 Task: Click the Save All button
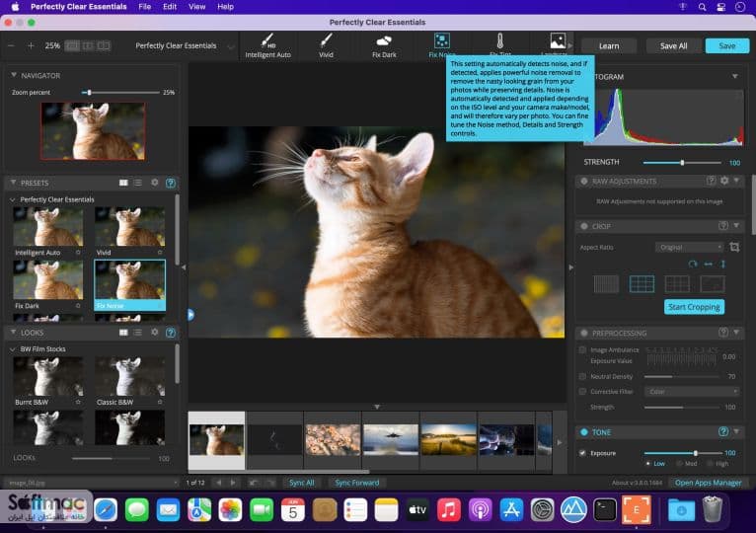673,45
